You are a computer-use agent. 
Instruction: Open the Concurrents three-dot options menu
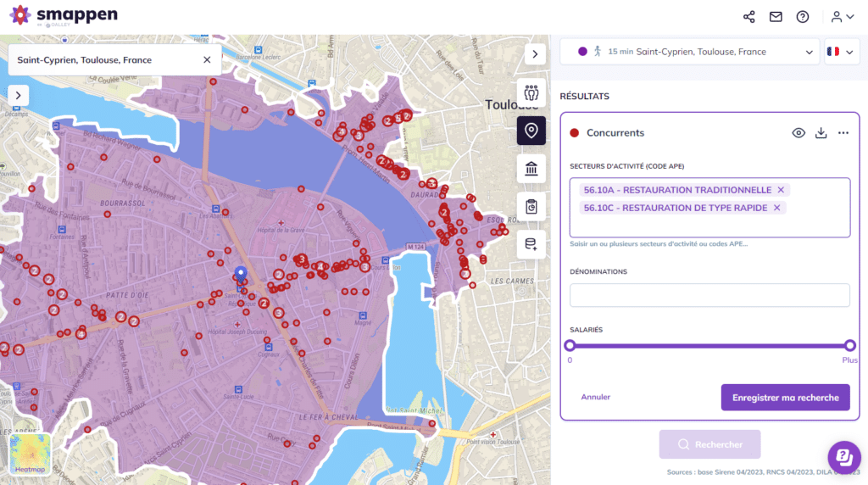click(843, 133)
